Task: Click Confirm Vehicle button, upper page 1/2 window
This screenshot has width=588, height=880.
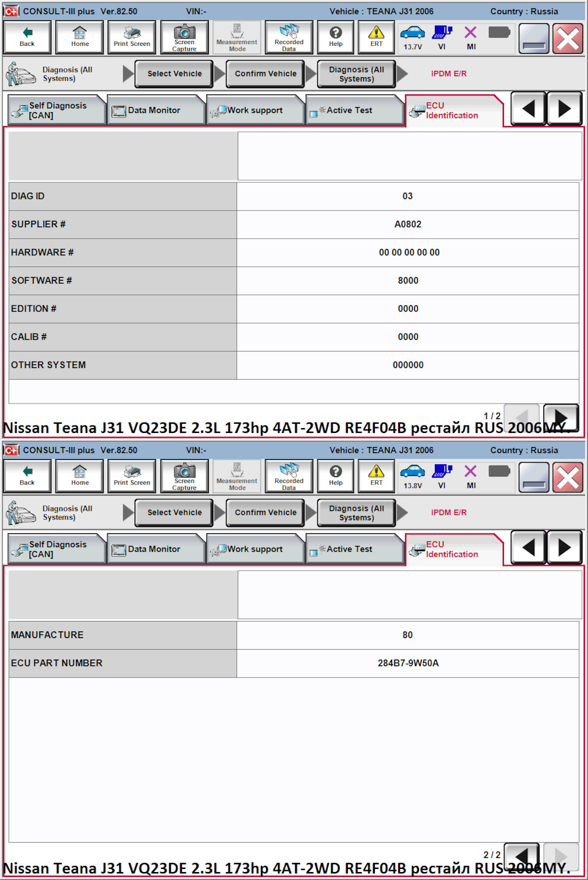Action: click(x=265, y=73)
